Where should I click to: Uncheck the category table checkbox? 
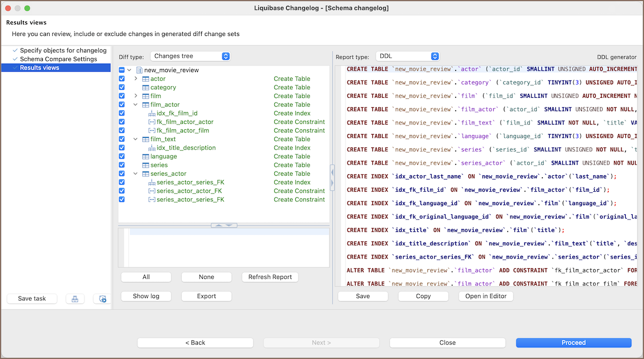122,88
